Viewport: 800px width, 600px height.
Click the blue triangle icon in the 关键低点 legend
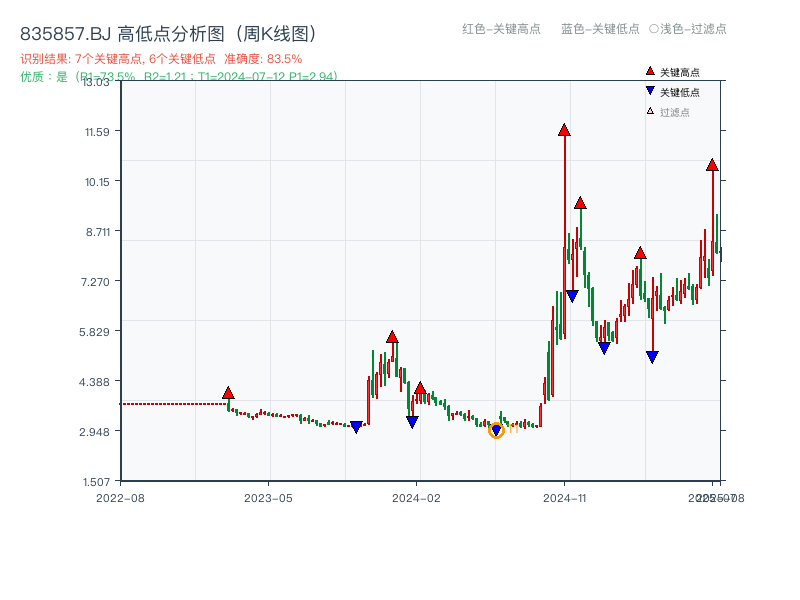[650, 91]
